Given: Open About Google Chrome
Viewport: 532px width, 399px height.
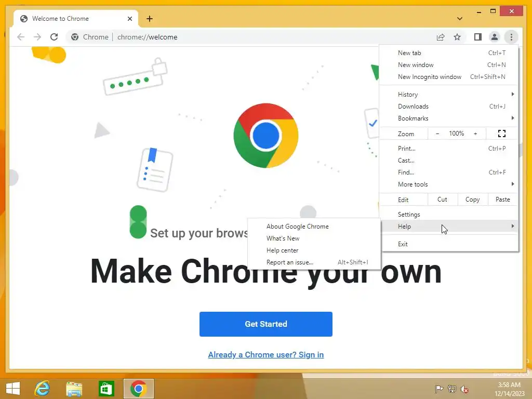Looking at the screenshot, I should [314, 227].
